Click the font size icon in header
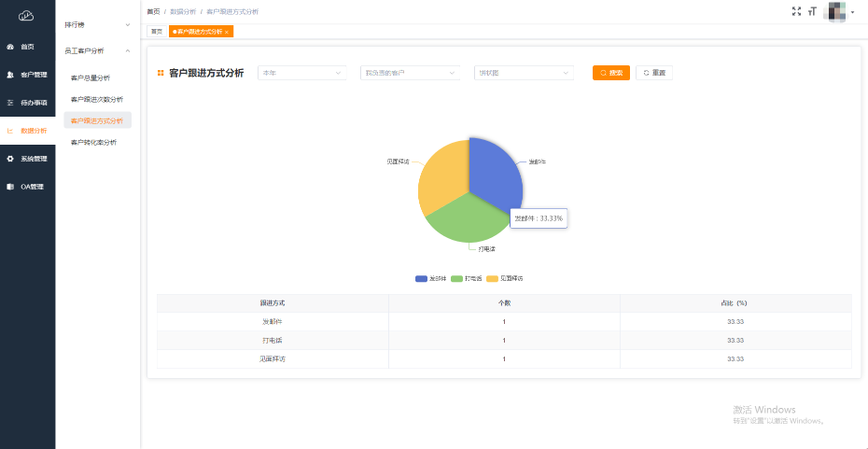 [x=812, y=11]
